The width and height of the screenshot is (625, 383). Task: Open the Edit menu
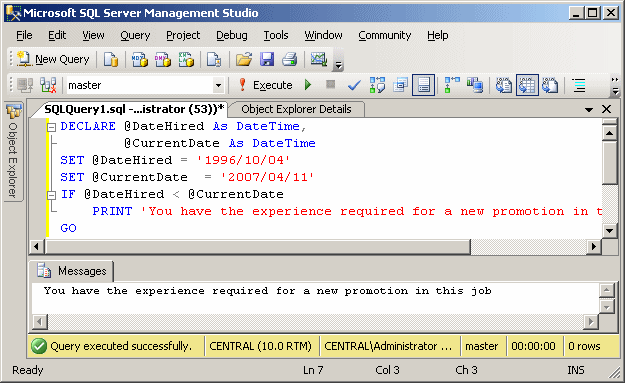(x=57, y=35)
